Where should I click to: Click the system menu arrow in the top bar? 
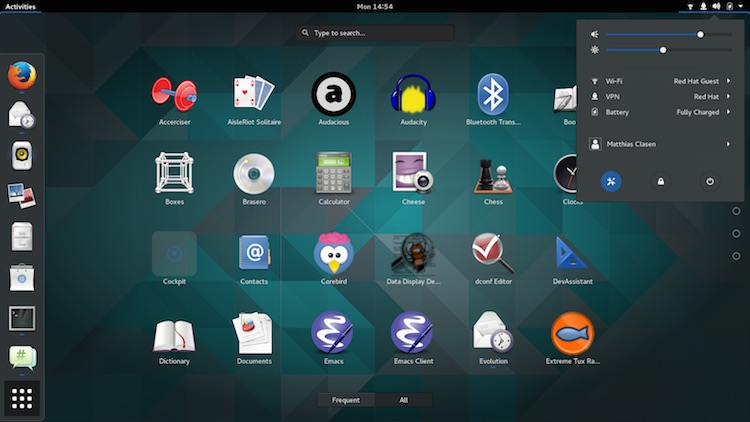740,6
